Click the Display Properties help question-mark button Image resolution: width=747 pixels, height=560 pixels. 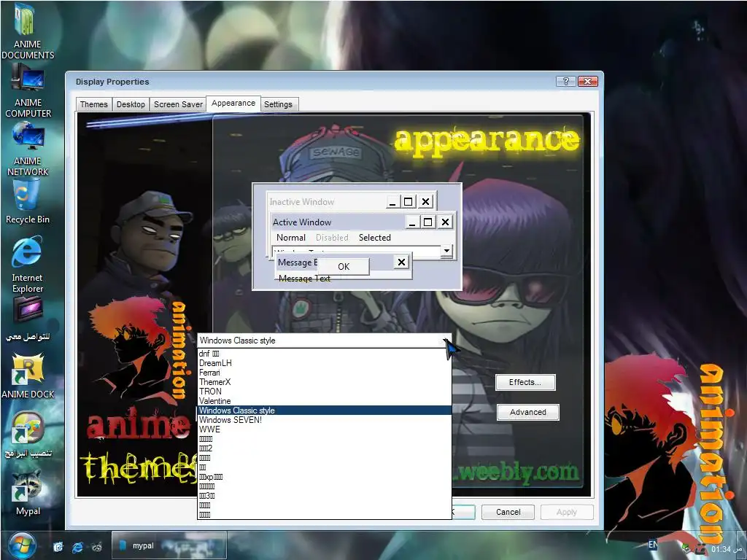point(566,82)
